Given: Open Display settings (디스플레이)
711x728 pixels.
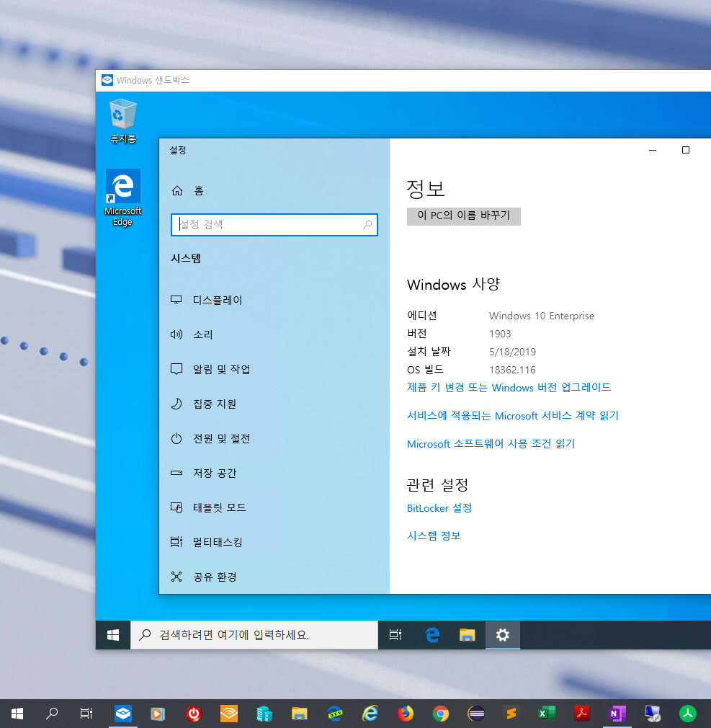Looking at the screenshot, I should (x=207, y=300).
